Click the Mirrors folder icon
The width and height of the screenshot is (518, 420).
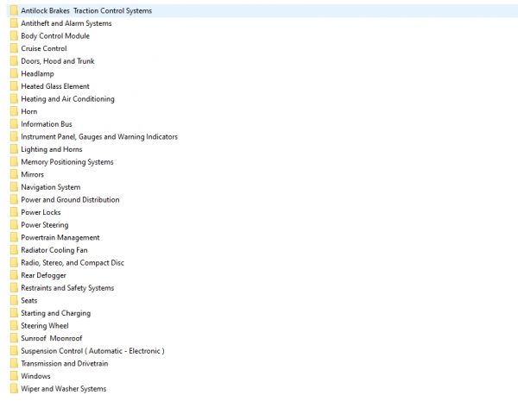[14, 174]
